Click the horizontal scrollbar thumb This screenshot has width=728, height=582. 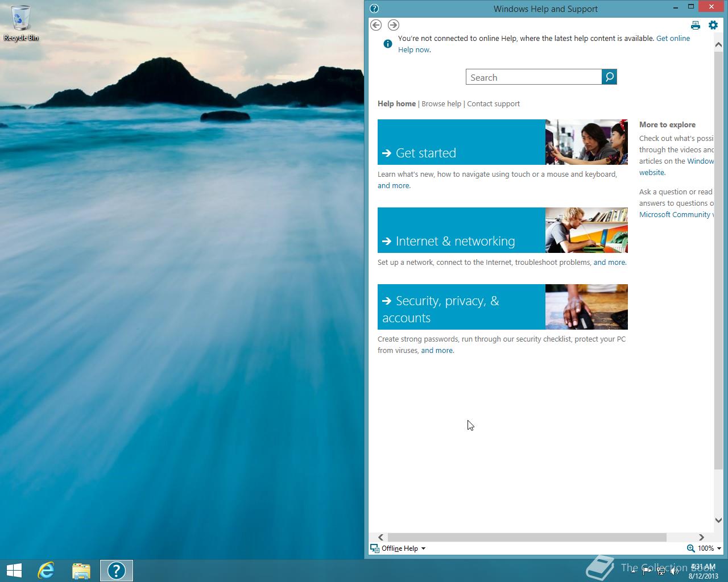tap(527, 538)
